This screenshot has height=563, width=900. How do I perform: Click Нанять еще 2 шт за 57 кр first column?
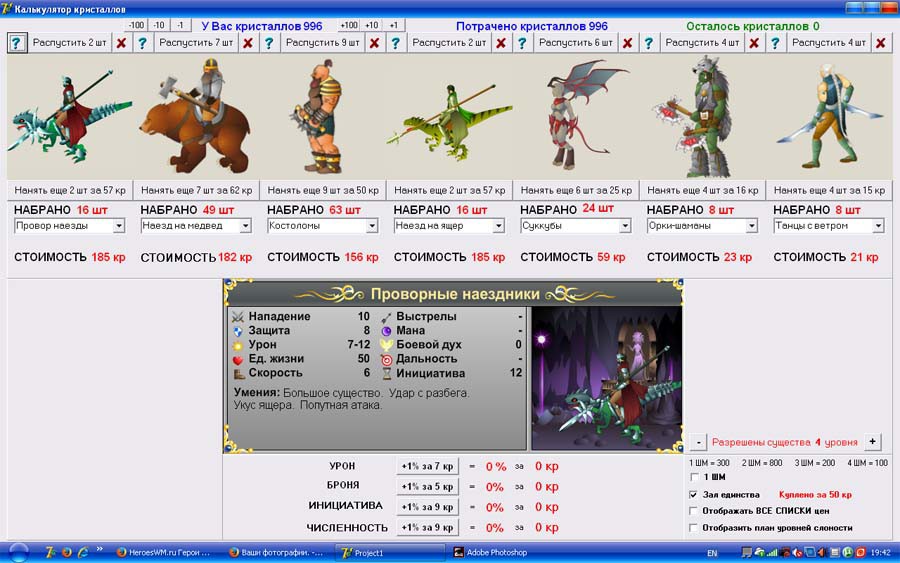(70, 190)
